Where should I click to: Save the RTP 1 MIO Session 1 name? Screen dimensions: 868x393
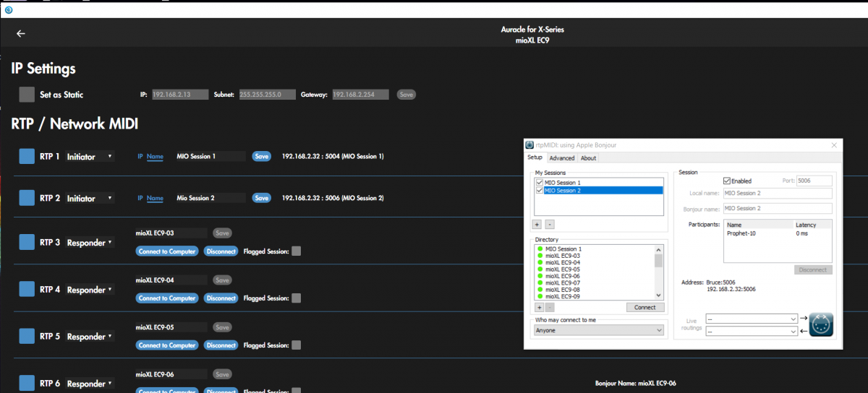coord(261,156)
